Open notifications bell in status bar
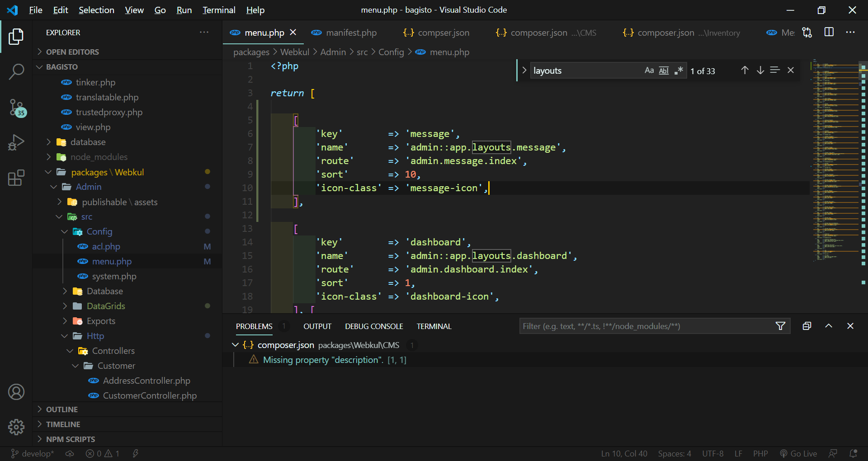This screenshot has height=461, width=868. [x=854, y=454]
